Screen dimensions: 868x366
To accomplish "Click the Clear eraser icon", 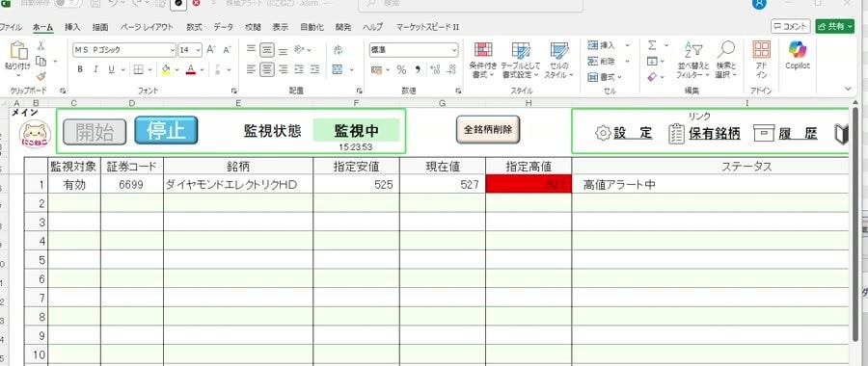I will pyautogui.click(x=652, y=77).
